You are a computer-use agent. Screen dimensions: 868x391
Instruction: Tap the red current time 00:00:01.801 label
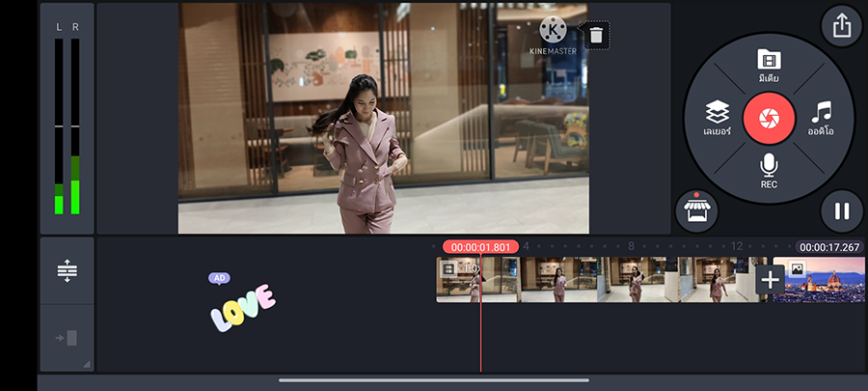coord(480,247)
